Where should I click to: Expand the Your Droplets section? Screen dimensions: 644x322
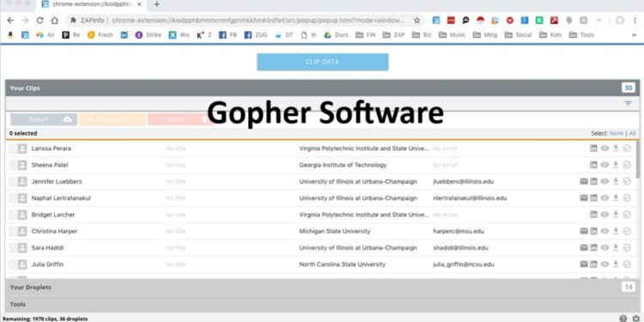coord(322,287)
